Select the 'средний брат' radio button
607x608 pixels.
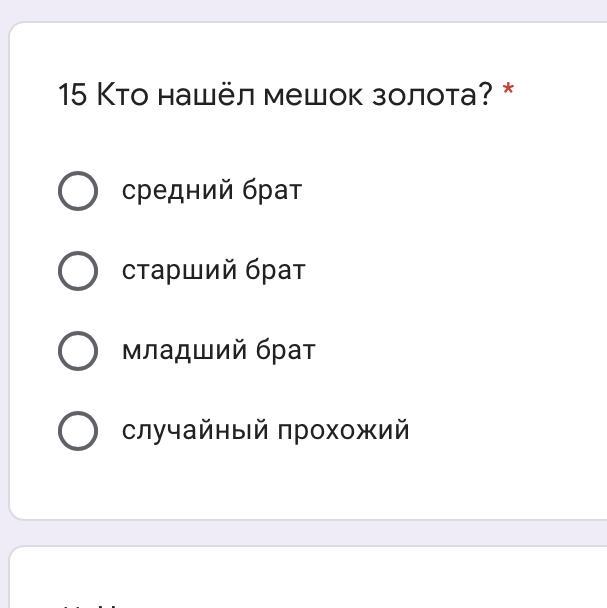[x=78, y=191]
